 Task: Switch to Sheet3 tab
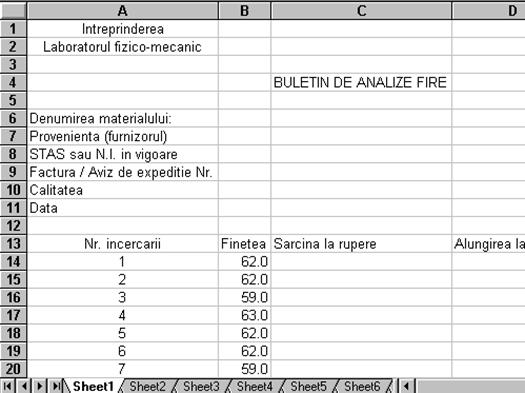(201, 386)
